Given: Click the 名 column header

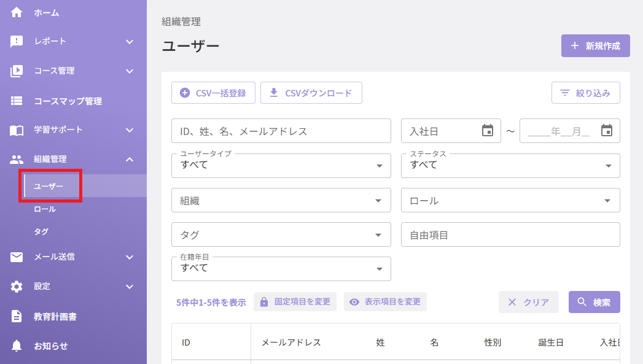Looking at the screenshot, I should coord(434,343).
